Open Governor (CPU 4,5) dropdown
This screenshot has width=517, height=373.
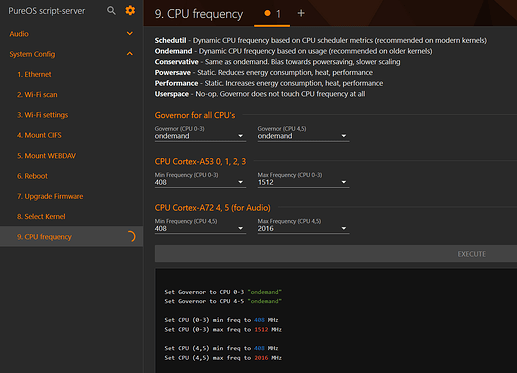303,136
